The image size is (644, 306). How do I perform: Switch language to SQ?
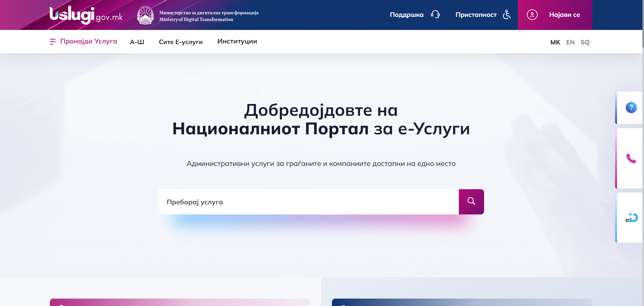[x=585, y=42]
